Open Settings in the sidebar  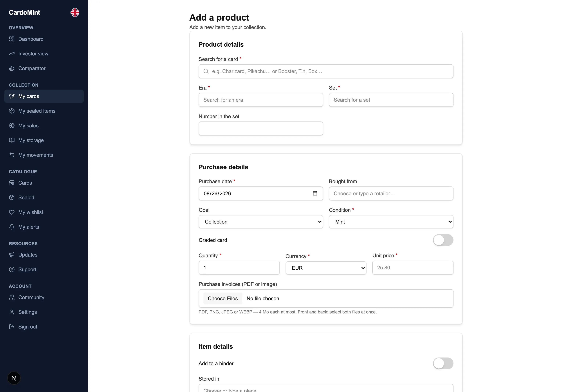pyautogui.click(x=44, y=312)
